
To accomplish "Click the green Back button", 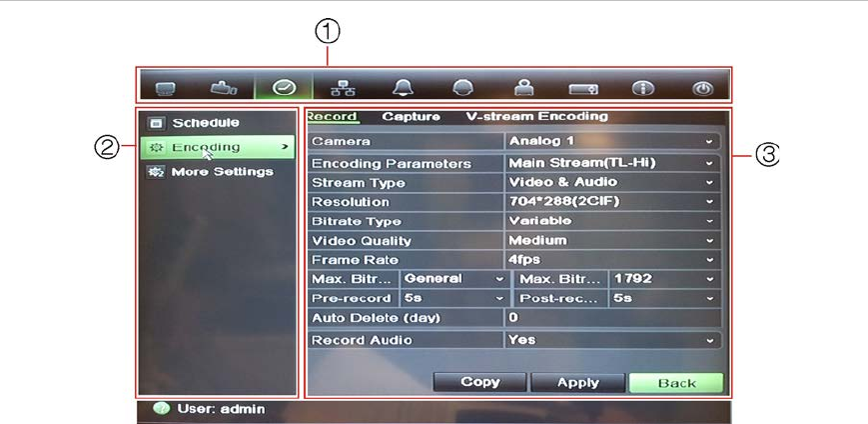I will [x=676, y=382].
